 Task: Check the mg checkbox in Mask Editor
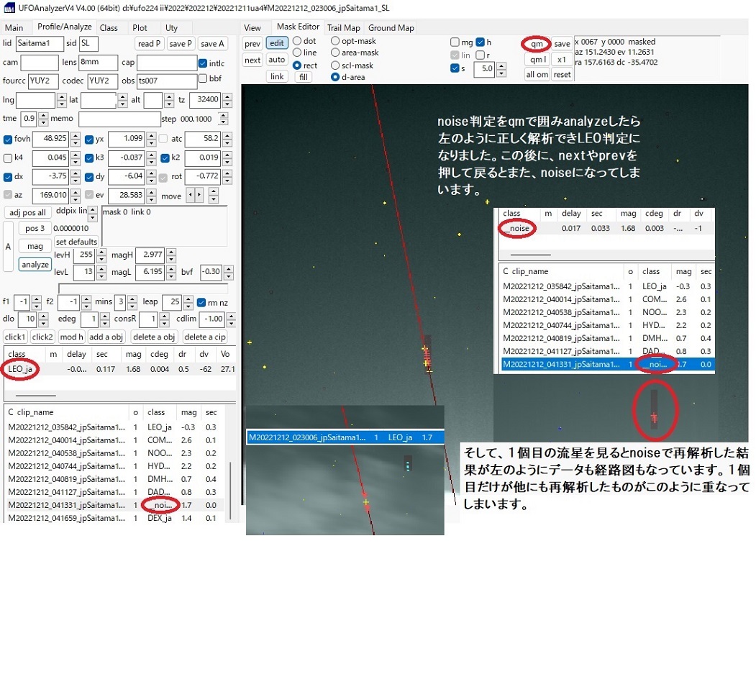[455, 42]
